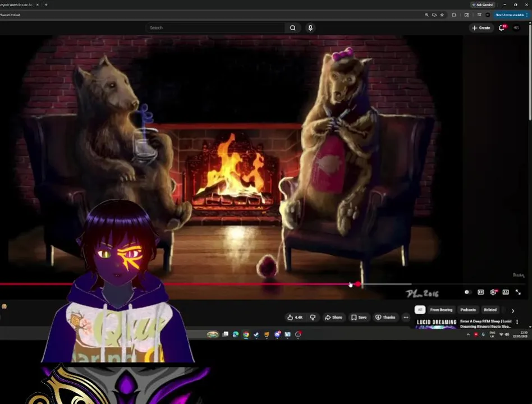This screenshot has width=532, height=404.
Task: Switch to theater mode
Action: pos(506,292)
